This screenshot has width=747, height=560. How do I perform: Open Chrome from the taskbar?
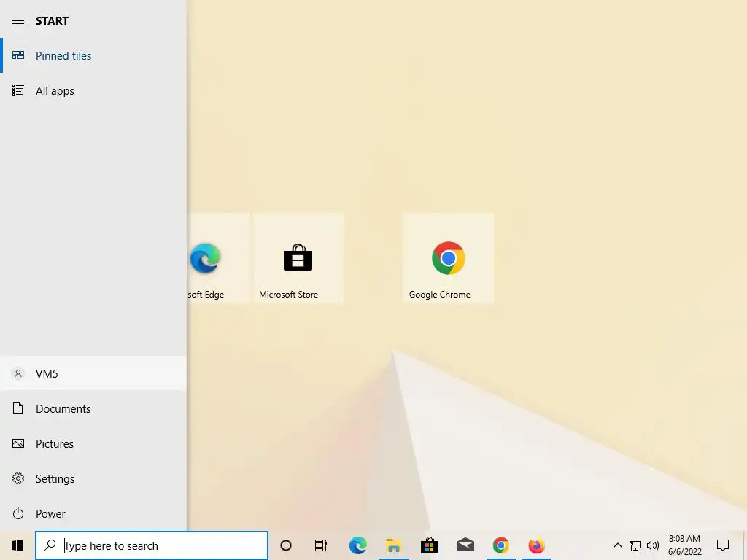[x=500, y=545]
